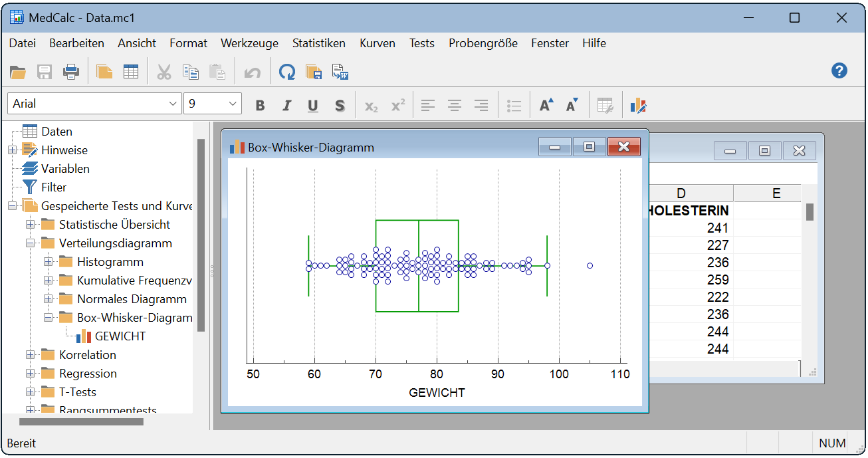Open the Datei menu
868x458 pixels.
[x=22, y=43]
